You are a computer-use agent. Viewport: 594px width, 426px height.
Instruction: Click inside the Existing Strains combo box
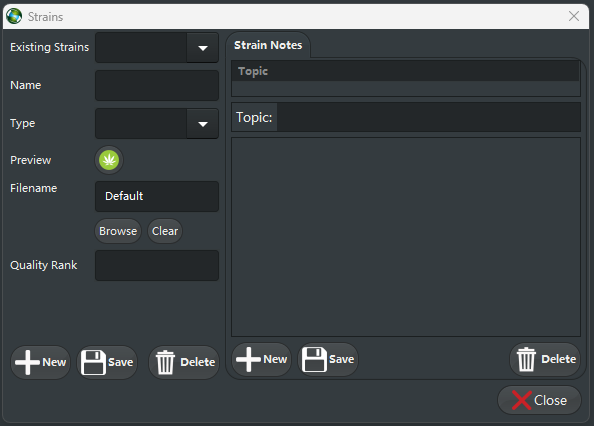point(141,48)
